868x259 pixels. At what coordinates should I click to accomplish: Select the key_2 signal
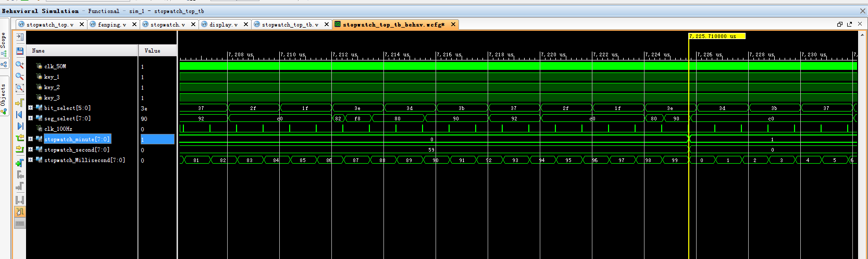(x=52, y=87)
